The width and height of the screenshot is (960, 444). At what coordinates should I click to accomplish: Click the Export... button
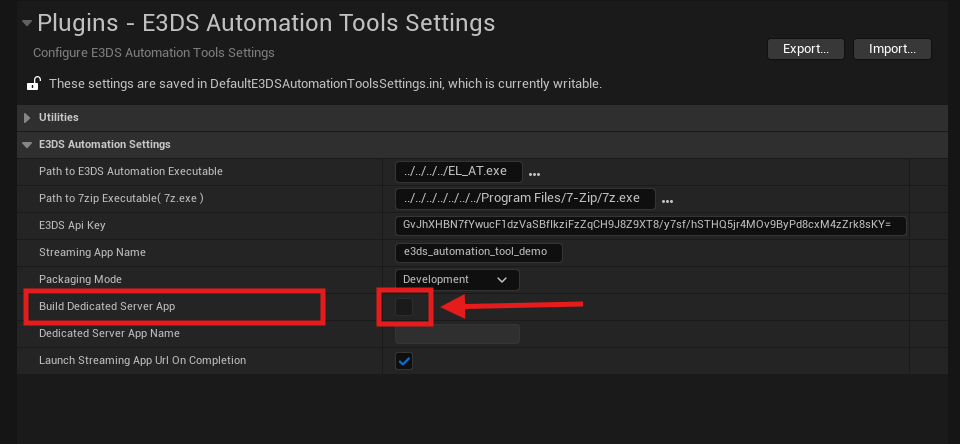click(806, 48)
